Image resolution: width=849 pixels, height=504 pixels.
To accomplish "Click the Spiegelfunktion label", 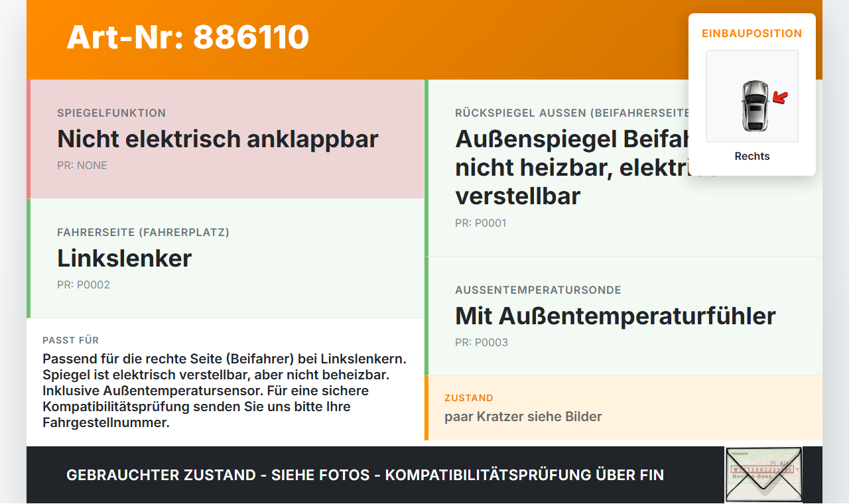I will tap(111, 113).
